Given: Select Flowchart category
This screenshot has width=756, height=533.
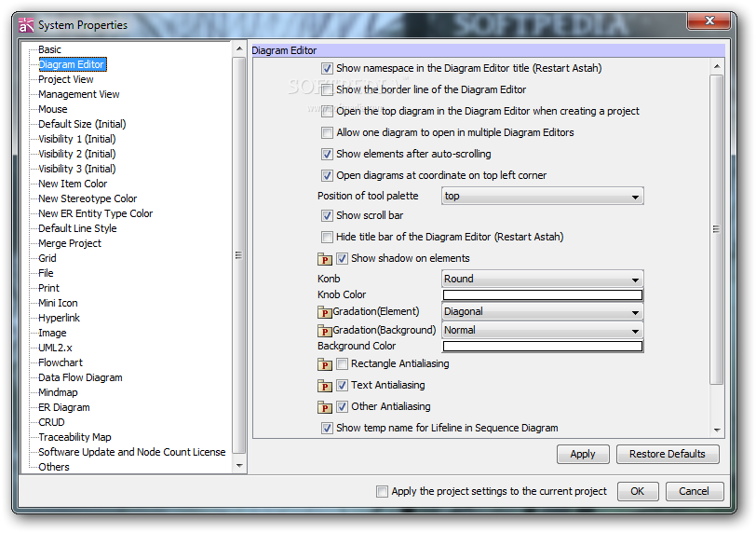Looking at the screenshot, I should pos(61,363).
